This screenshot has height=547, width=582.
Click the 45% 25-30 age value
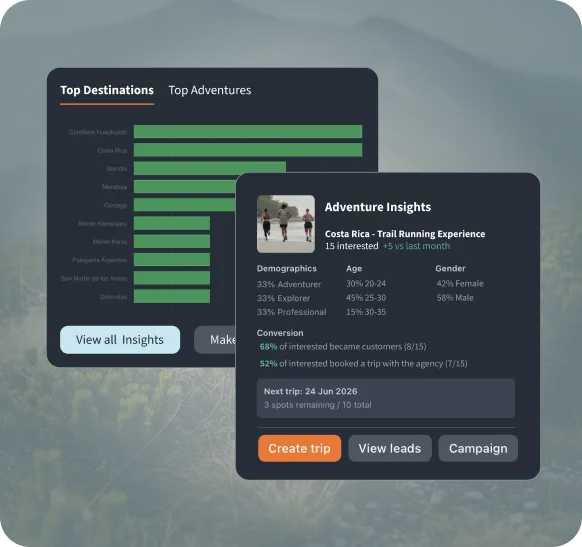coord(366,298)
